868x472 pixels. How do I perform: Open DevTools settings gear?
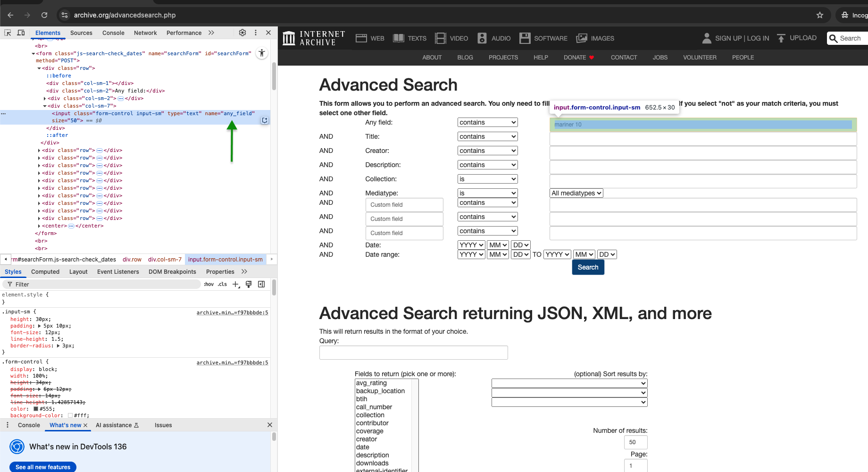click(242, 33)
